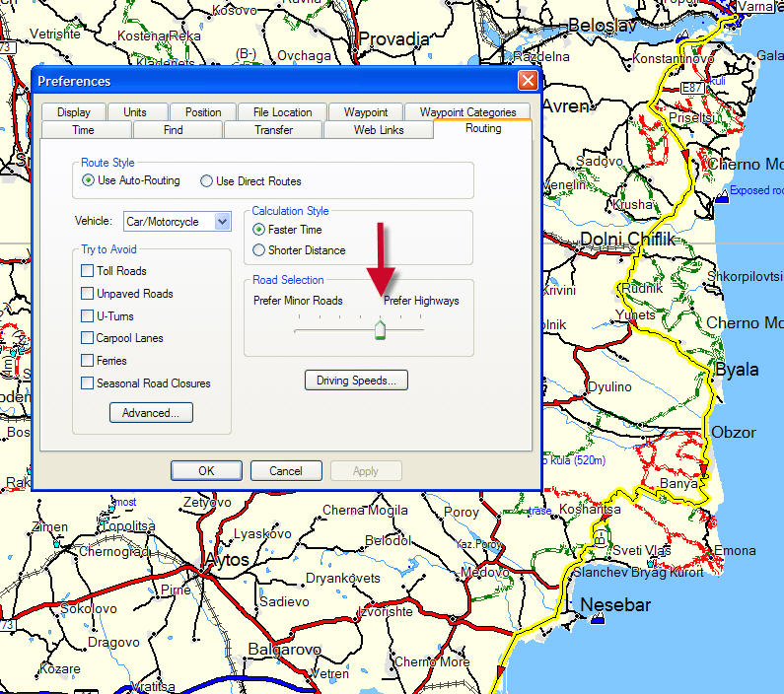Click the Driving Speeds... button
The image size is (784, 694).
coord(356,381)
